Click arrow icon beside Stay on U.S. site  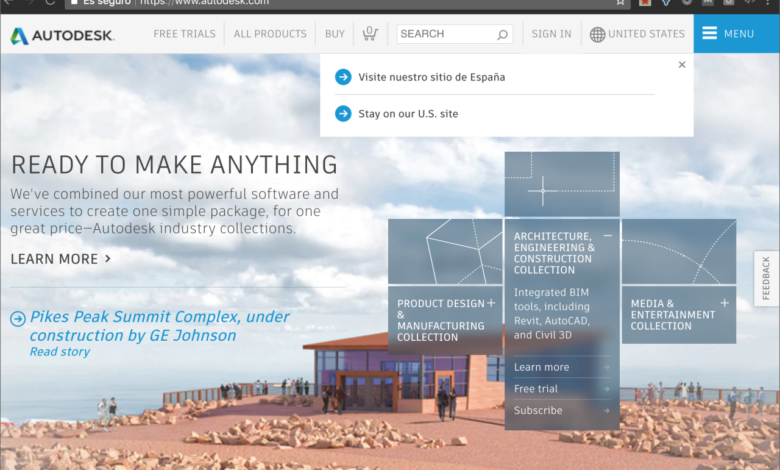[343, 114]
